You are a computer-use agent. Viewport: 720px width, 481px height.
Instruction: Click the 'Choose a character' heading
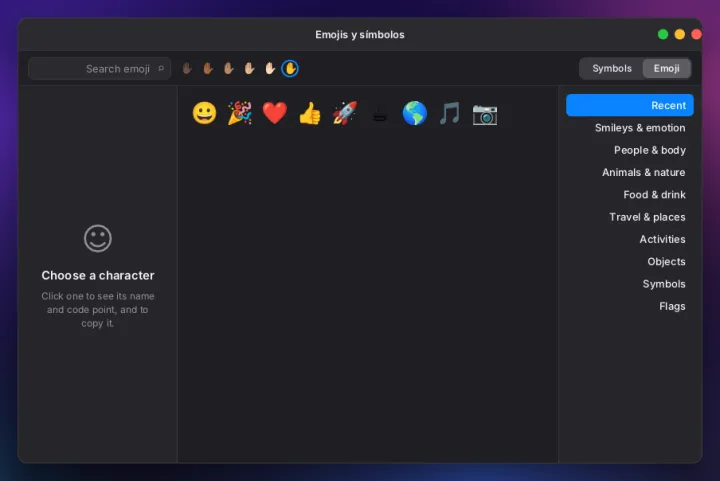[x=98, y=275]
